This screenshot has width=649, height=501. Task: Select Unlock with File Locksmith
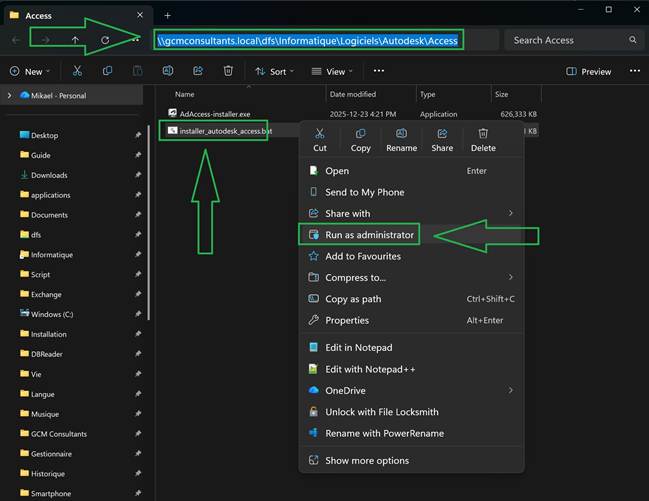click(x=412, y=412)
